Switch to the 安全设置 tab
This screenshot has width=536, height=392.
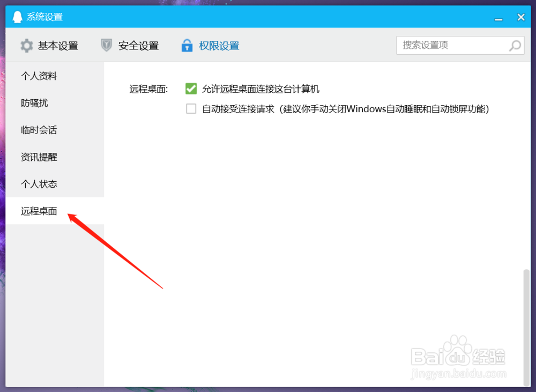pyautogui.click(x=138, y=46)
